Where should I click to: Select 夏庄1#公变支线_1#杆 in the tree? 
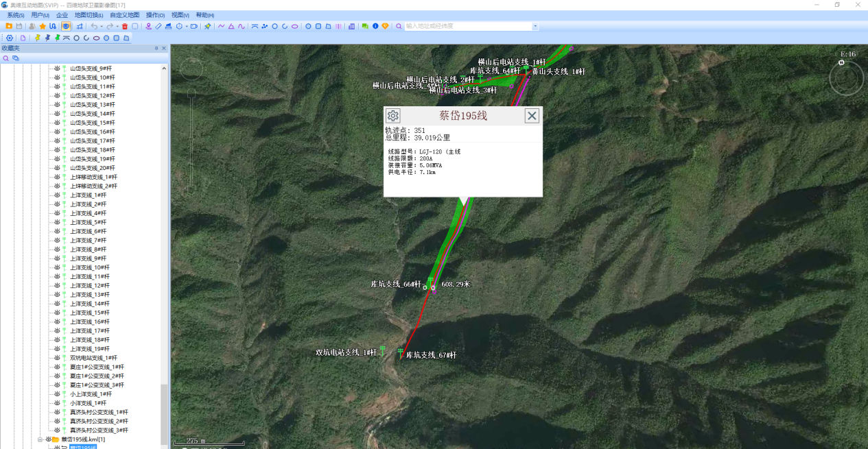pyautogui.click(x=97, y=367)
